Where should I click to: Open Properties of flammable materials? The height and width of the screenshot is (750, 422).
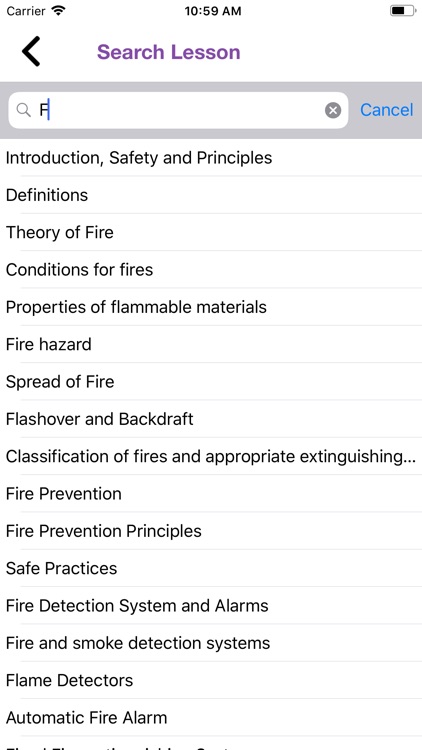(211, 307)
